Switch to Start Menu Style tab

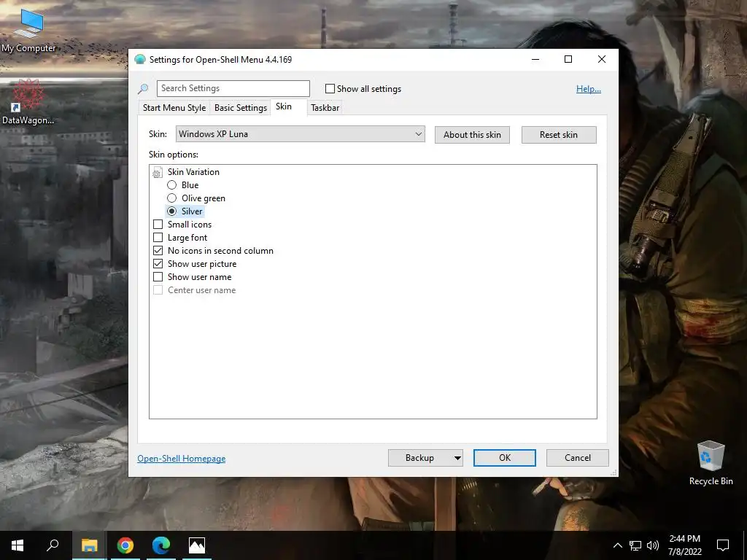click(x=174, y=108)
